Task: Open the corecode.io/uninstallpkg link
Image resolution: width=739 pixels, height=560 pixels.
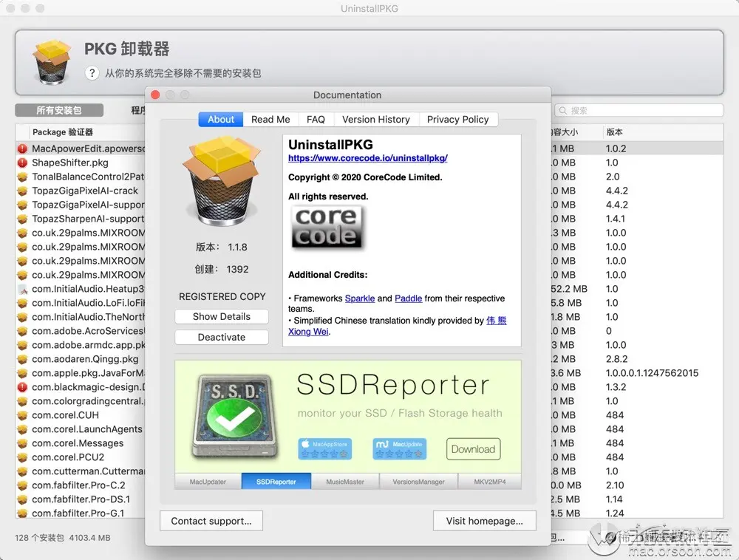Action: (368, 158)
